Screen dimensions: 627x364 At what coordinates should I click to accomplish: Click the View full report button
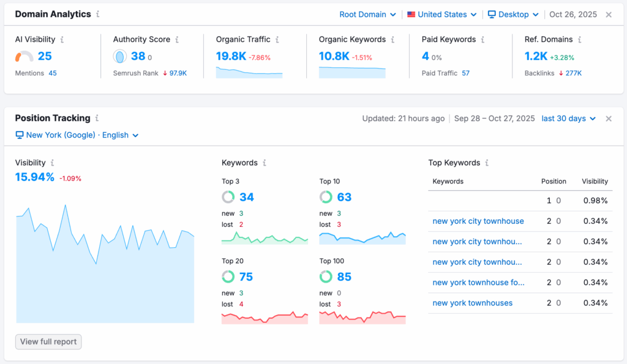48,341
